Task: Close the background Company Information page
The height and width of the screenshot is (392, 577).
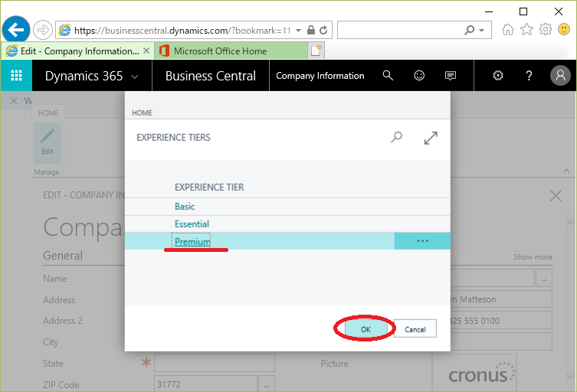Action: pyautogui.click(x=556, y=196)
